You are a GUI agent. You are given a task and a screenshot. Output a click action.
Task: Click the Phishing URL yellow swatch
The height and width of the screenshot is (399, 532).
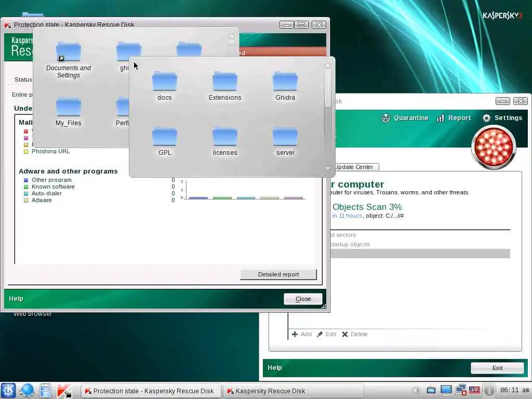[x=26, y=152]
